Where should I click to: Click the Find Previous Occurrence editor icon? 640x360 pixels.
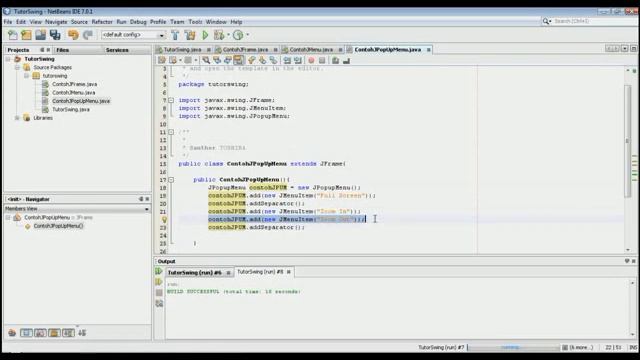pos(217,60)
